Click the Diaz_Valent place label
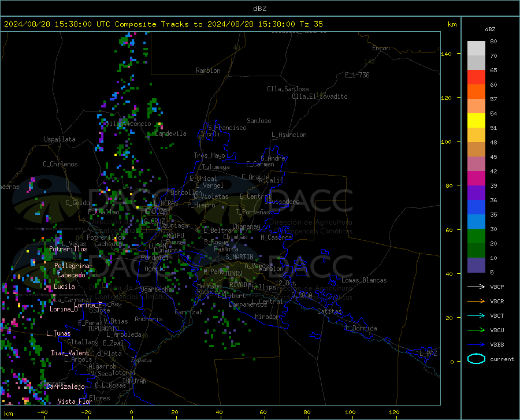520x420 pixels. pyautogui.click(x=70, y=353)
